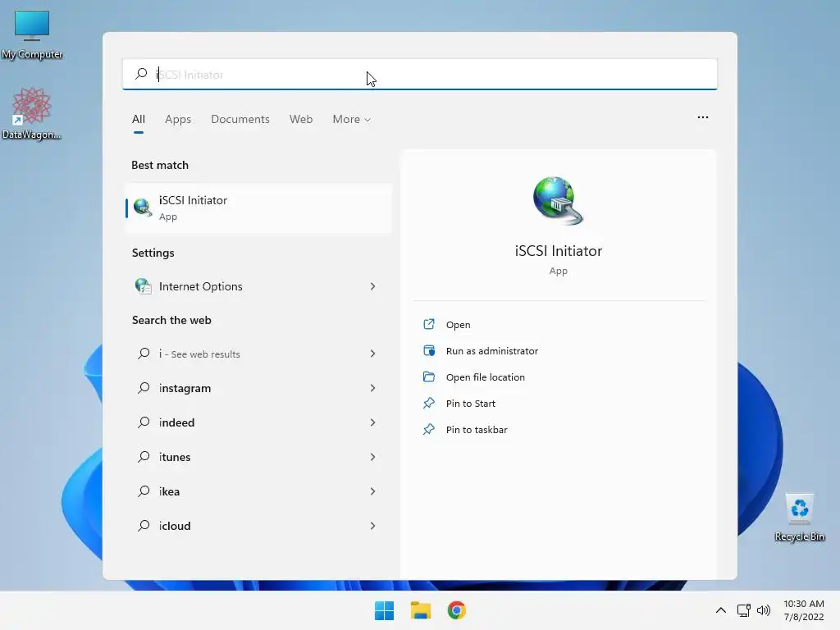The image size is (840, 630).
Task: Select the indeed web suggestion
Action: tap(258, 422)
